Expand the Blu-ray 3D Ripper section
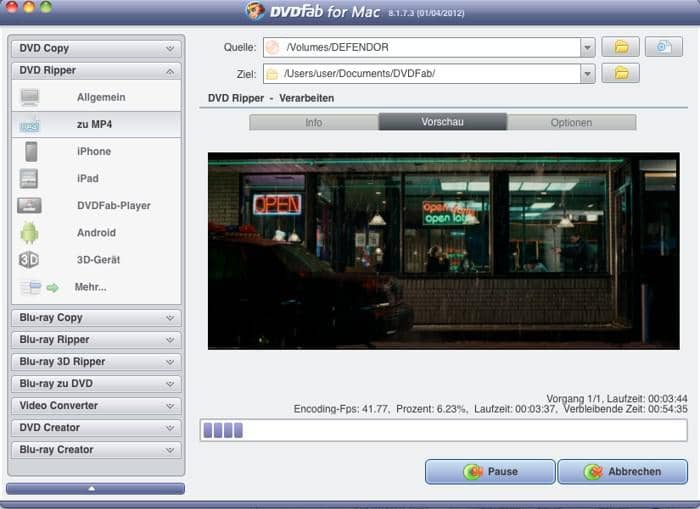Image resolution: width=700 pixels, height=509 pixels. pyautogui.click(x=96, y=362)
